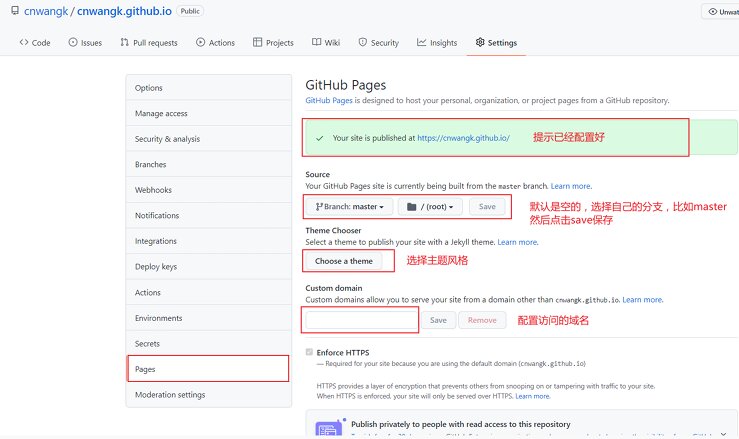Click the cnwangk owner link

click(46, 11)
